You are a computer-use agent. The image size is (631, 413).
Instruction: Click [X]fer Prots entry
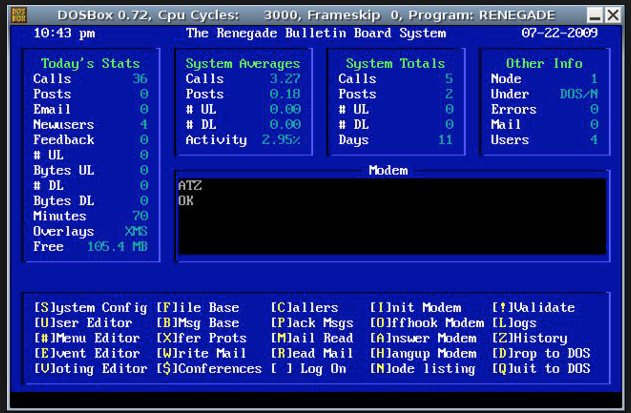pos(201,338)
